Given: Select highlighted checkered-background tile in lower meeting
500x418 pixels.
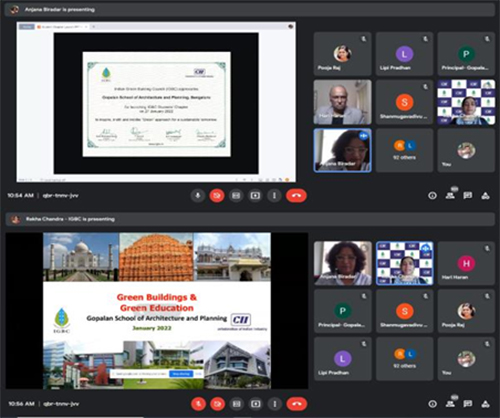Looking at the screenshot, I should (404, 263).
